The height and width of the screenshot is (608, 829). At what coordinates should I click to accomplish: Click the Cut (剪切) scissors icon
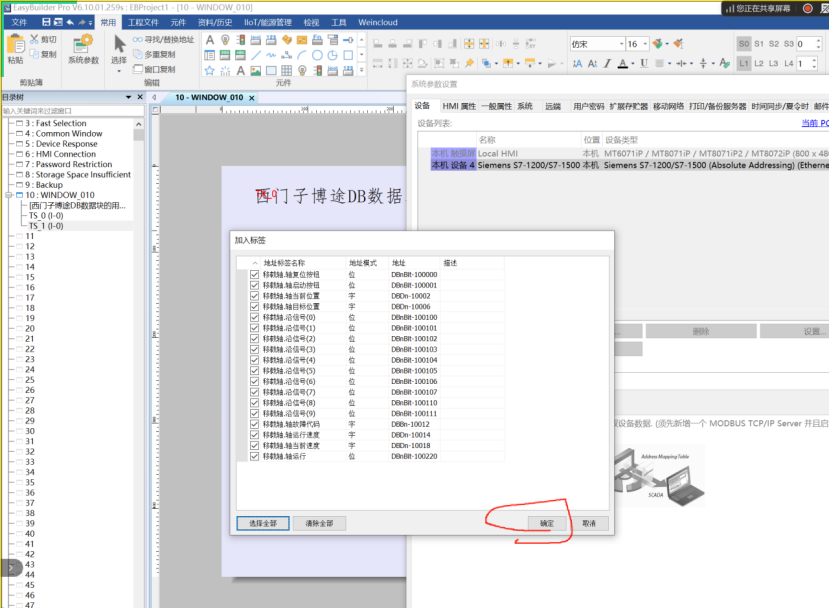point(34,39)
